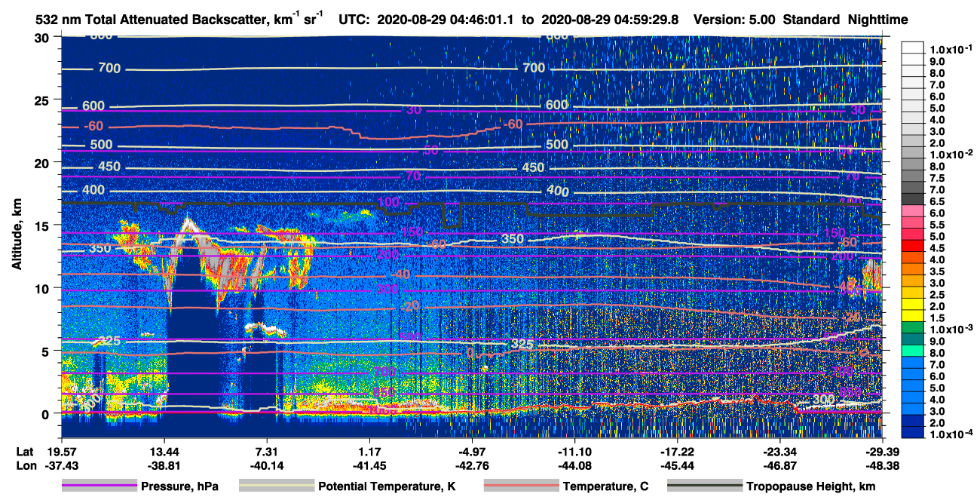Screen dimensions: 980x503
Task: Click longitude value -41.45
Action: pos(369,466)
